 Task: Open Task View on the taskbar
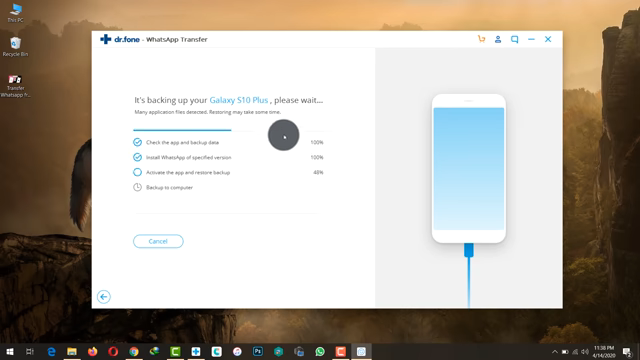tap(30, 351)
